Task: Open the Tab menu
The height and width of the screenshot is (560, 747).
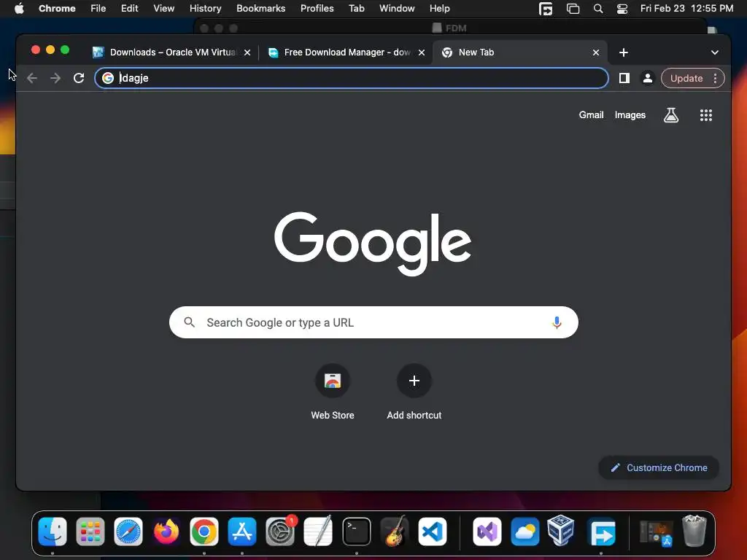Action: [x=356, y=9]
